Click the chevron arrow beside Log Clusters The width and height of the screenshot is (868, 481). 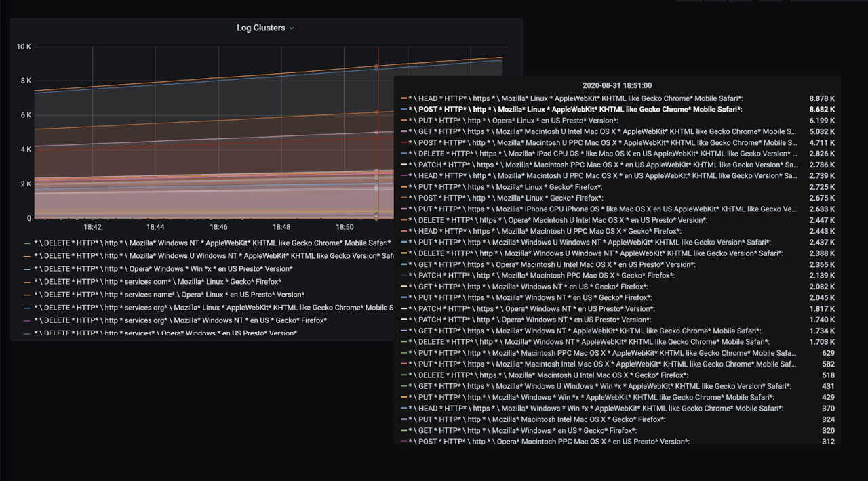(292, 28)
